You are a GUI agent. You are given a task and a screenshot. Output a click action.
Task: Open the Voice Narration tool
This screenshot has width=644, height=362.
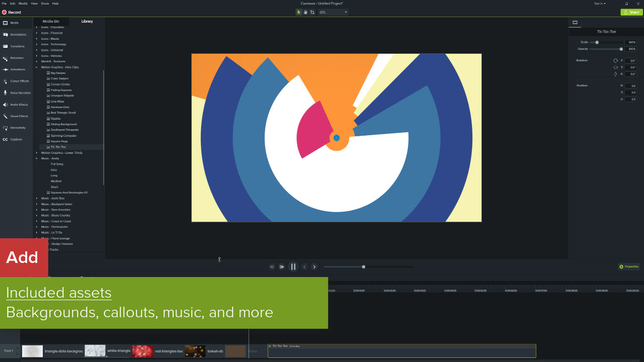point(15,93)
